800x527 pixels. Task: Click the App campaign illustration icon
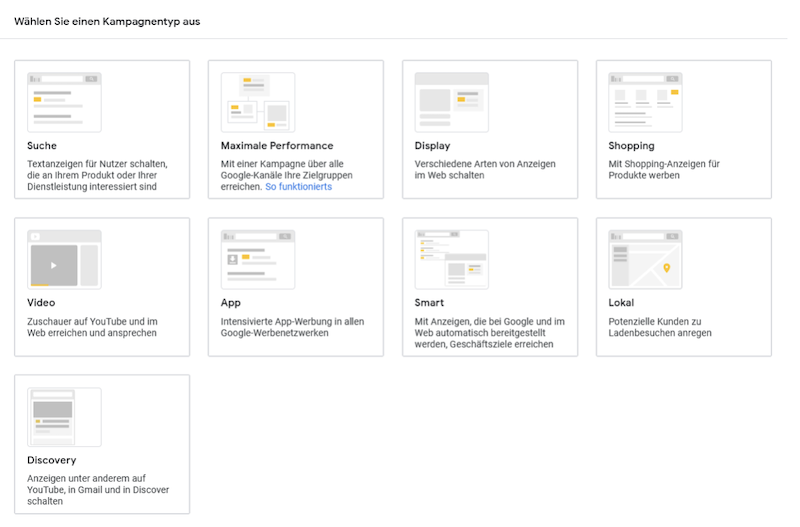click(258, 260)
